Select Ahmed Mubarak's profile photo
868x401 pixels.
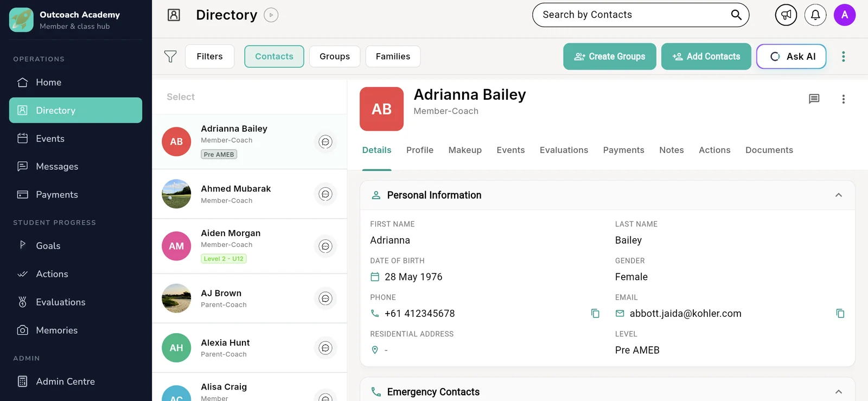pyautogui.click(x=176, y=194)
